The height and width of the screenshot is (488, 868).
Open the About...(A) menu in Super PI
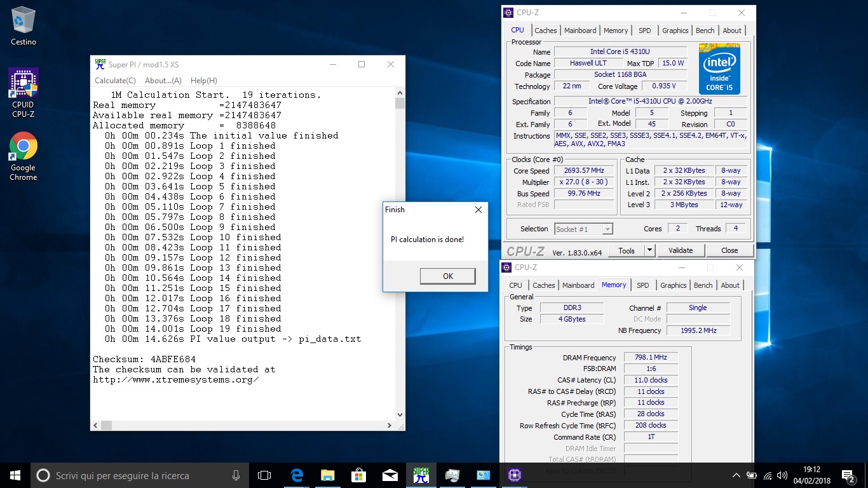(163, 81)
